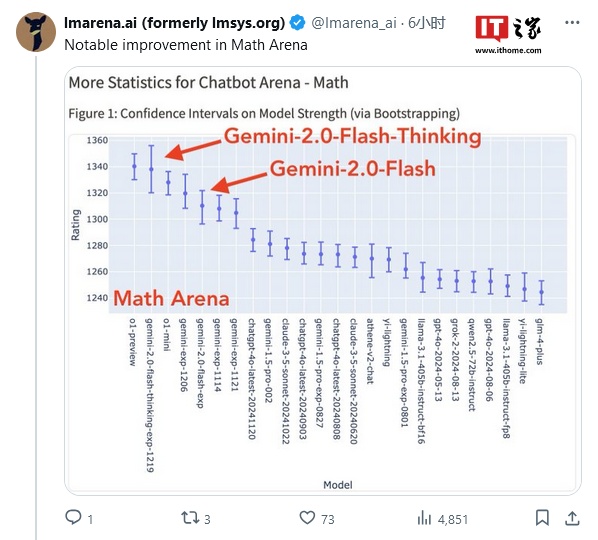Bookmark this tweet

(542, 518)
